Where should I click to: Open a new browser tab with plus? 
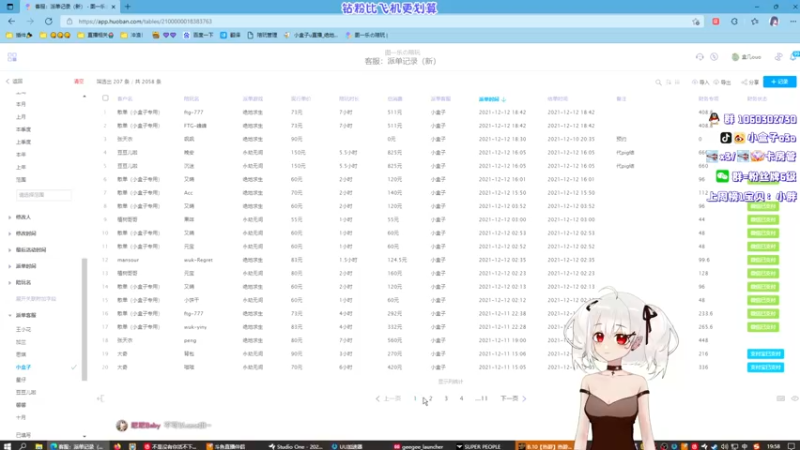point(128,7)
